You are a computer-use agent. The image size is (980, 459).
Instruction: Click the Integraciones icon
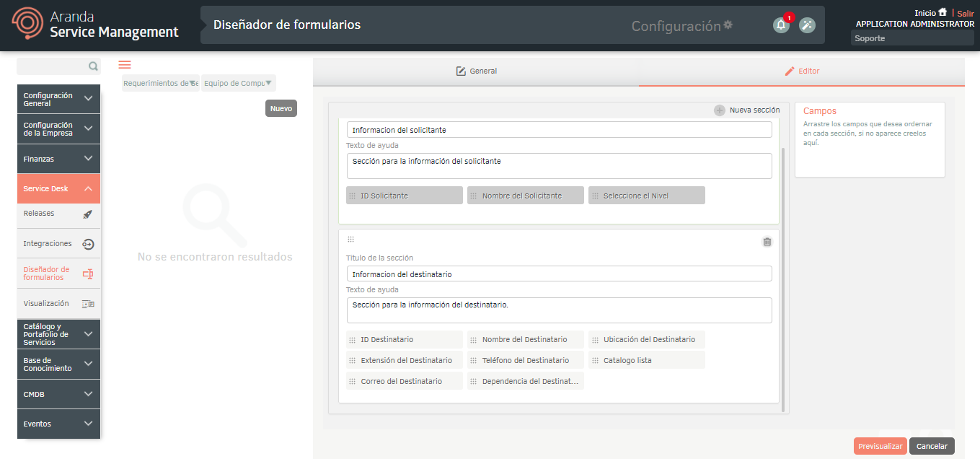pos(88,244)
